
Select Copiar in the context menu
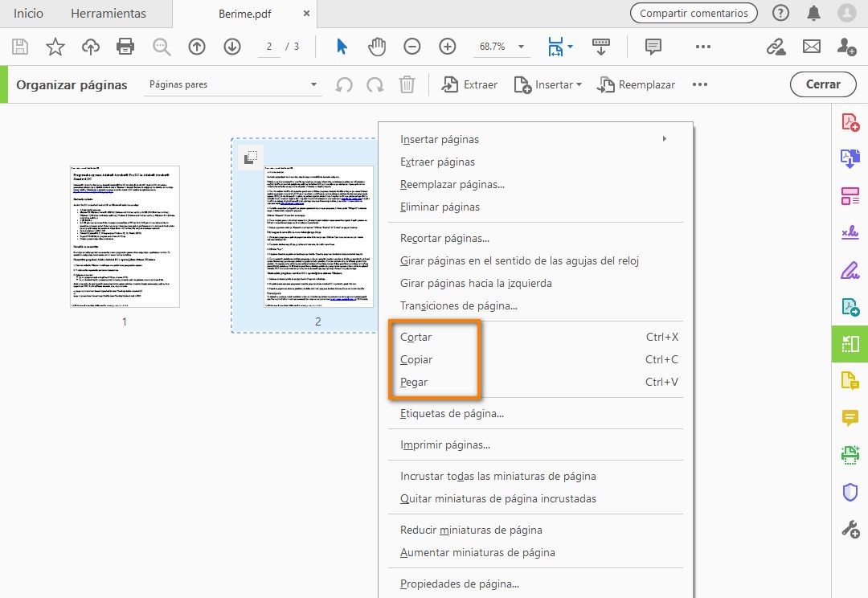click(x=416, y=359)
